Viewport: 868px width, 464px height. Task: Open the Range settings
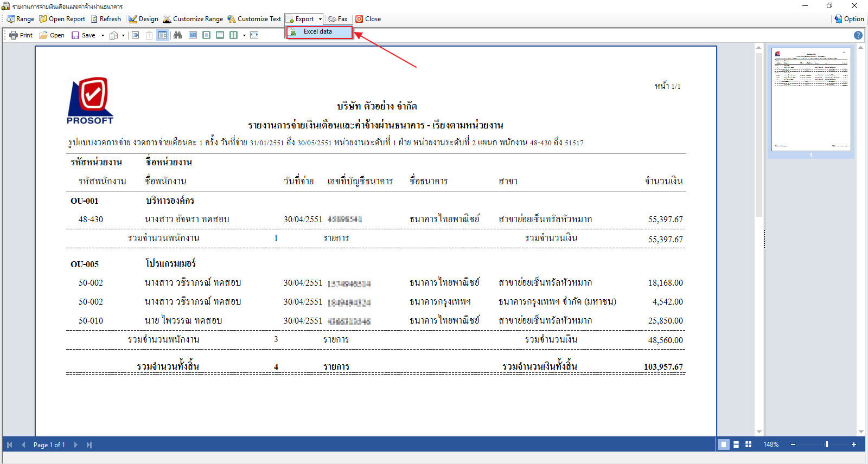tap(21, 19)
